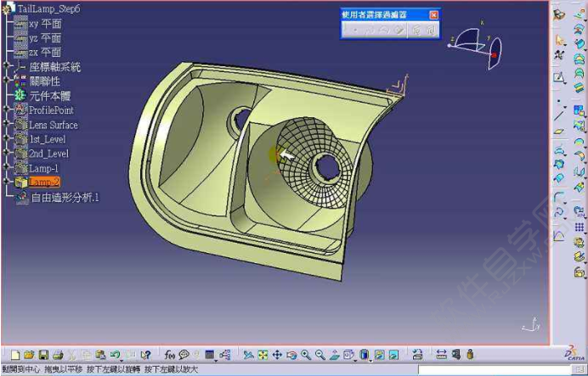Select the Pan view tool
This screenshot has height=376, width=588.
[x=277, y=355]
